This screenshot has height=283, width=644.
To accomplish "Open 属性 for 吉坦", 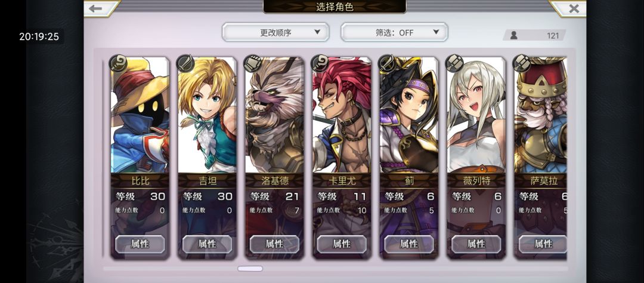I will tap(207, 244).
